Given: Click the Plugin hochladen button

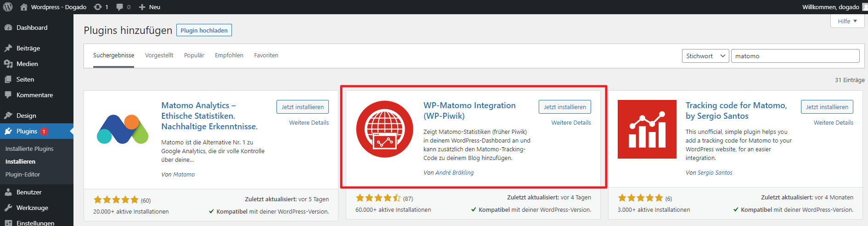Looking at the screenshot, I should point(204,30).
